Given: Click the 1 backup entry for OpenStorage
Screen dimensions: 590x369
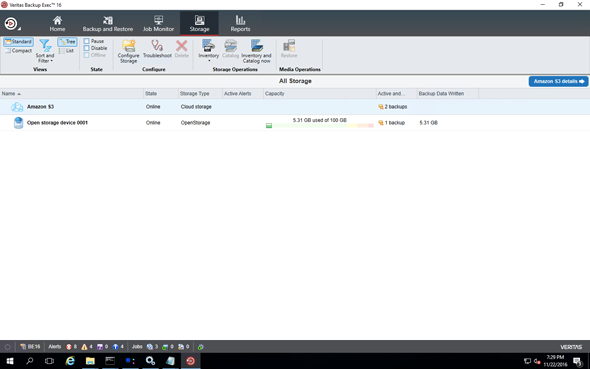Looking at the screenshot, I should [x=391, y=123].
